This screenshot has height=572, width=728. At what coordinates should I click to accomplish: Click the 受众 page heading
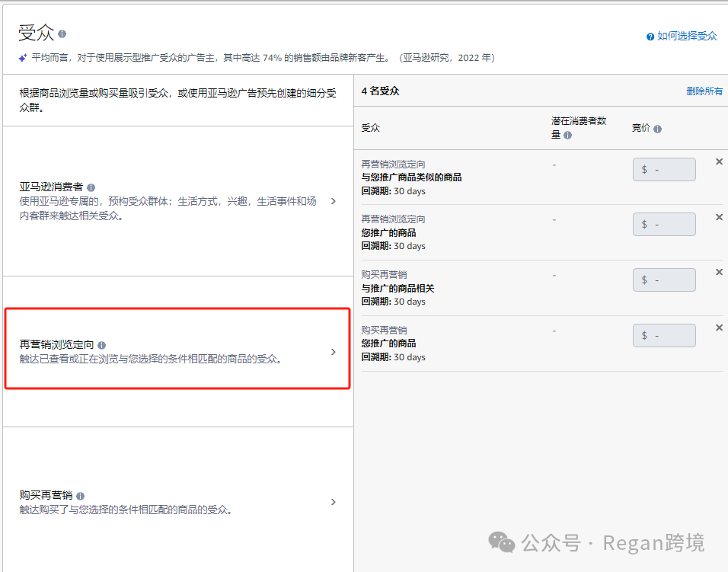point(37,33)
